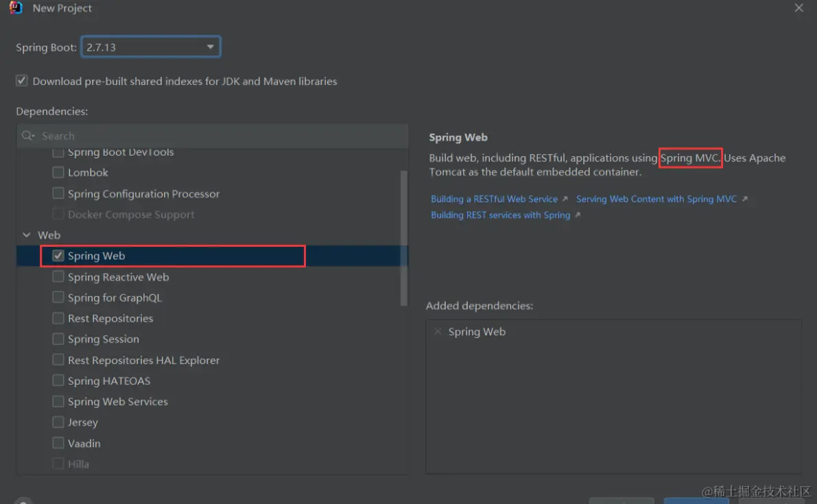817x504 pixels.
Task: Open Building REST services with Spring link
Action: (x=500, y=215)
